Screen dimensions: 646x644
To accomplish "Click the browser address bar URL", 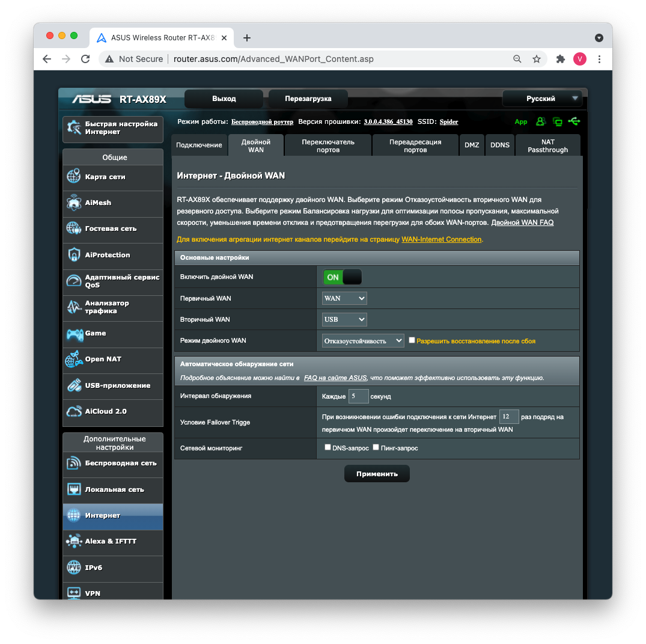I will pyautogui.click(x=273, y=59).
